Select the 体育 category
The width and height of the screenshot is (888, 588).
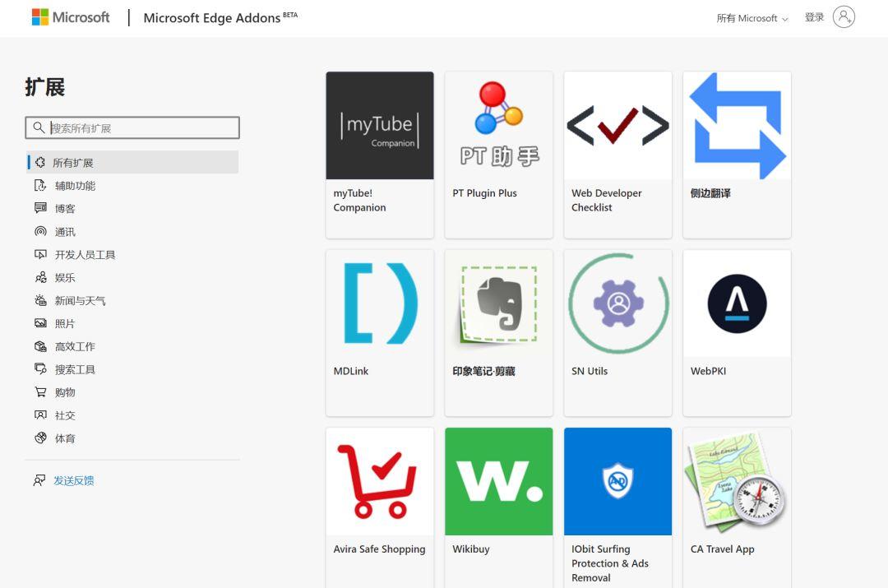pyautogui.click(x=65, y=438)
